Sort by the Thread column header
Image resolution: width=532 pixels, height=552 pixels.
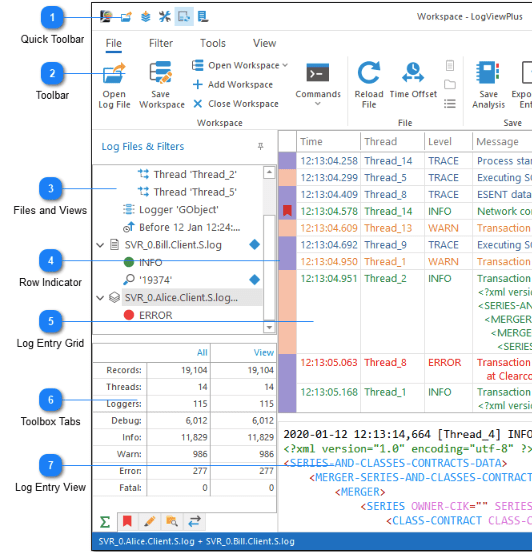393,142
